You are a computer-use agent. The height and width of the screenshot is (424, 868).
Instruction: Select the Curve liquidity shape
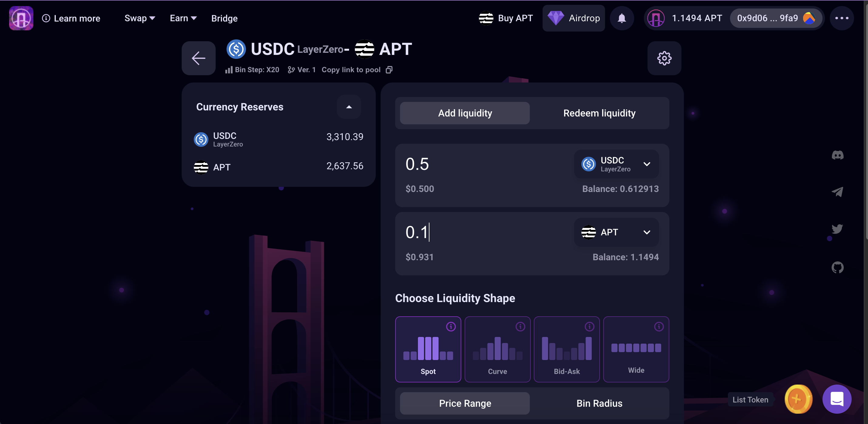(497, 349)
